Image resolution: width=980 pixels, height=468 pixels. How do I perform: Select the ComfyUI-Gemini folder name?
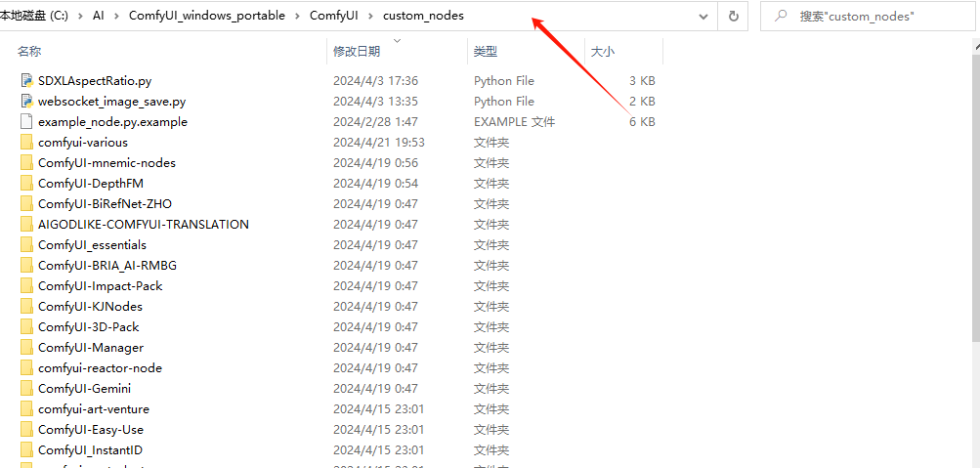pos(84,389)
